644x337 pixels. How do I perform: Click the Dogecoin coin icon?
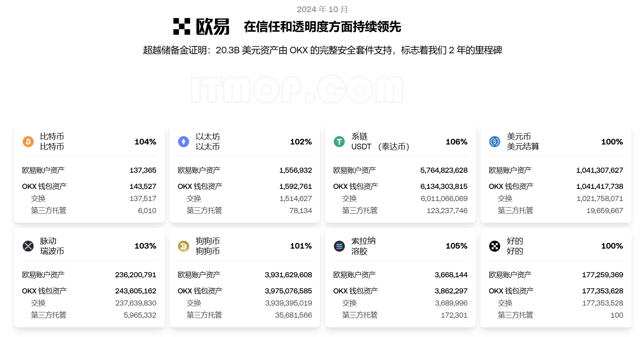(x=184, y=246)
